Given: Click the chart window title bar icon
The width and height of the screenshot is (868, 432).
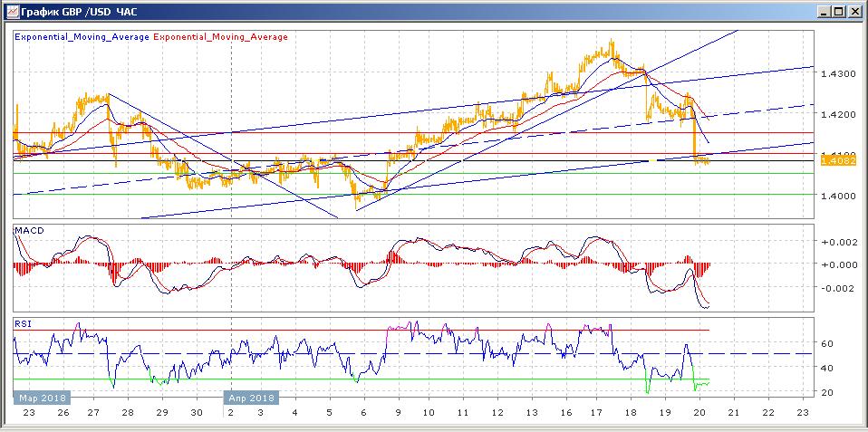Looking at the screenshot, I should (x=12, y=11).
